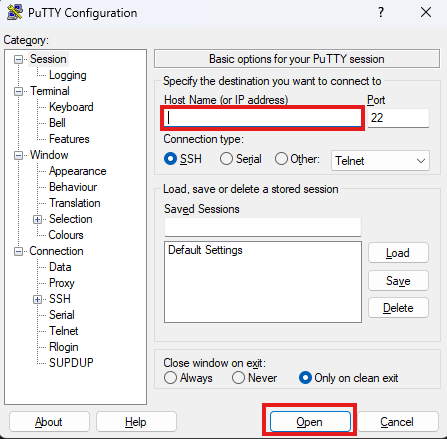Click the question mark help icon
The image size is (447, 439).
(x=381, y=12)
